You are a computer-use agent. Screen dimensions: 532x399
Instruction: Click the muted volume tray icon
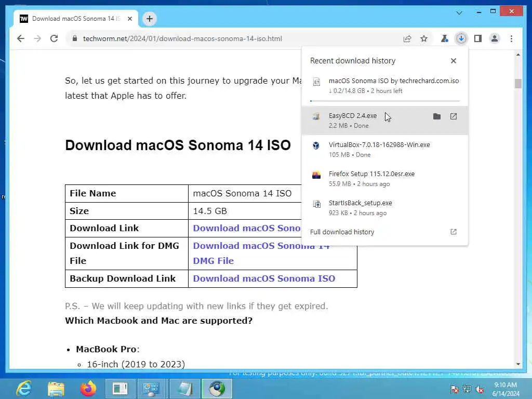[x=480, y=389]
